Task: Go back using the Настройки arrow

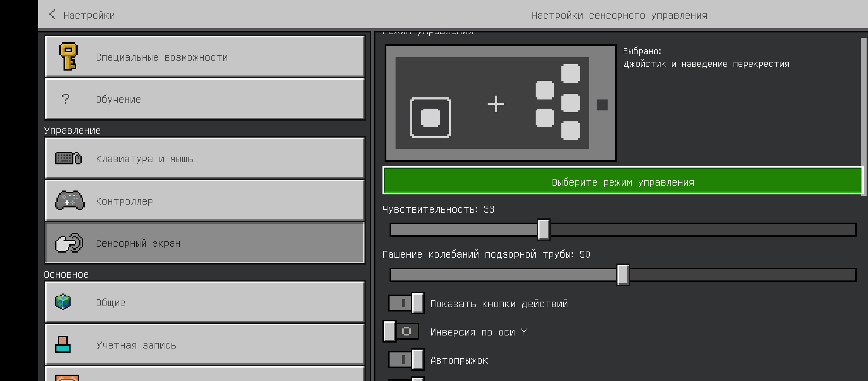Action: click(x=52, y=14)
